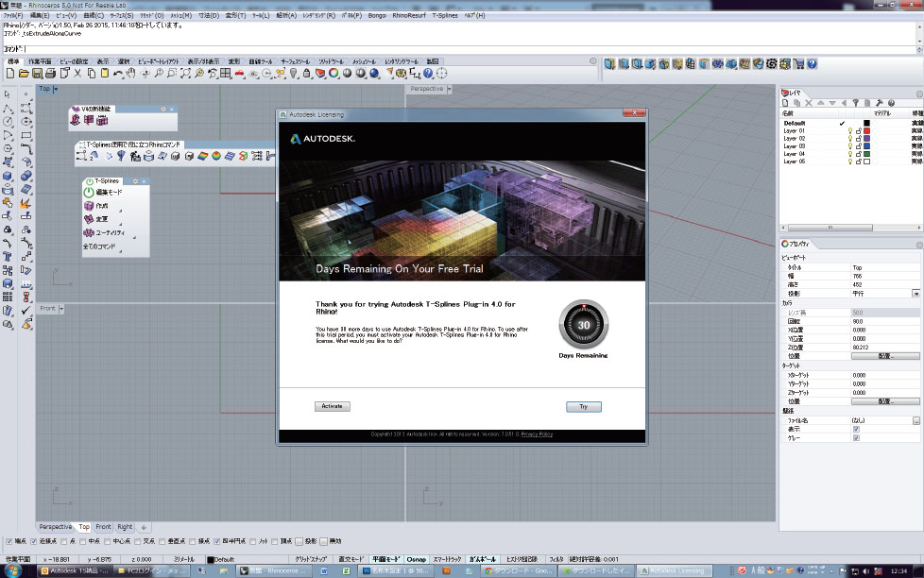Click the command input field
The width and height of the screenshot is (924, 578).
pos(471,49)
